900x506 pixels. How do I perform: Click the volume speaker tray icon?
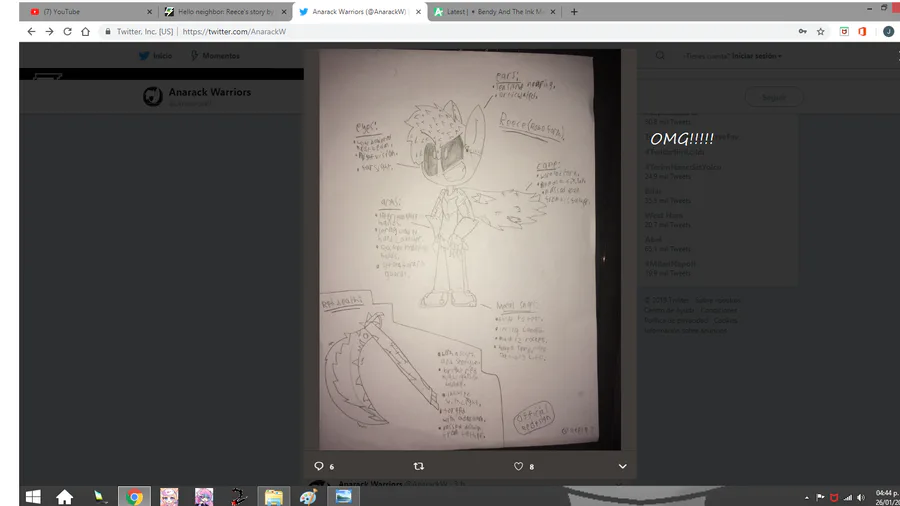[x=860, y=497]
